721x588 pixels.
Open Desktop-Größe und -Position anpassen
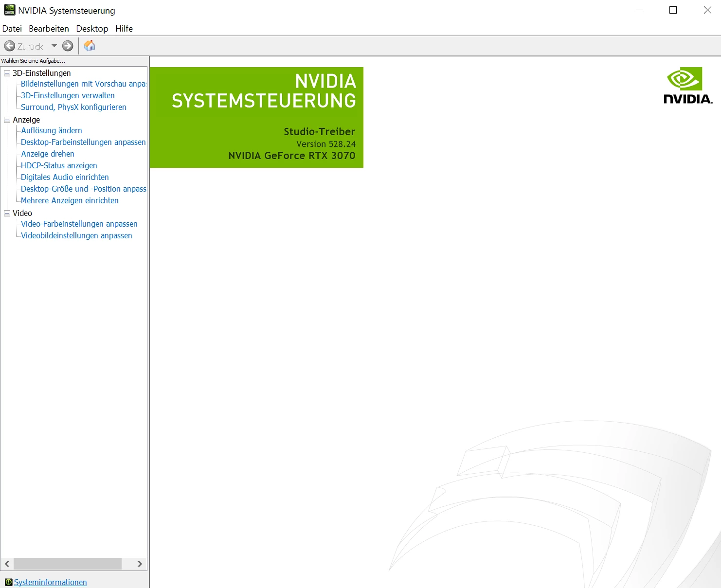[84, 189]
